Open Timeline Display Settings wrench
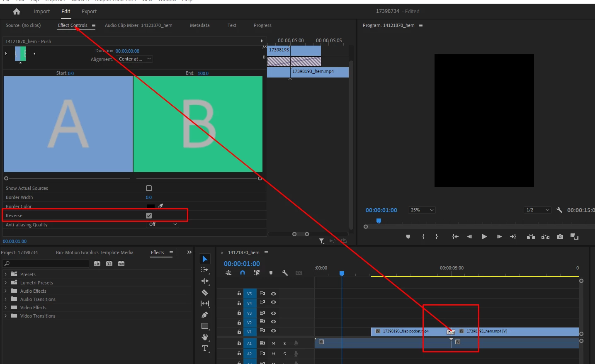This screenshot has width=595, height=364. point(285,273)
